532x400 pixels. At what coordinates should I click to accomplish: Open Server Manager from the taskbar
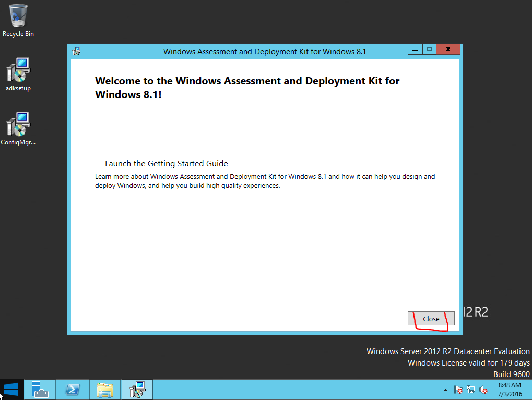click(x=40, y=390)
